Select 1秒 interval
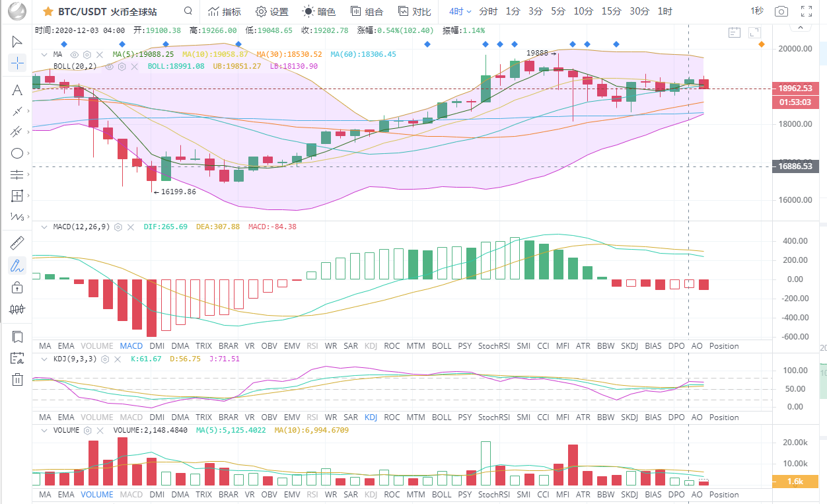This screenshot has height=504, width=827. (x=757, y=11)
